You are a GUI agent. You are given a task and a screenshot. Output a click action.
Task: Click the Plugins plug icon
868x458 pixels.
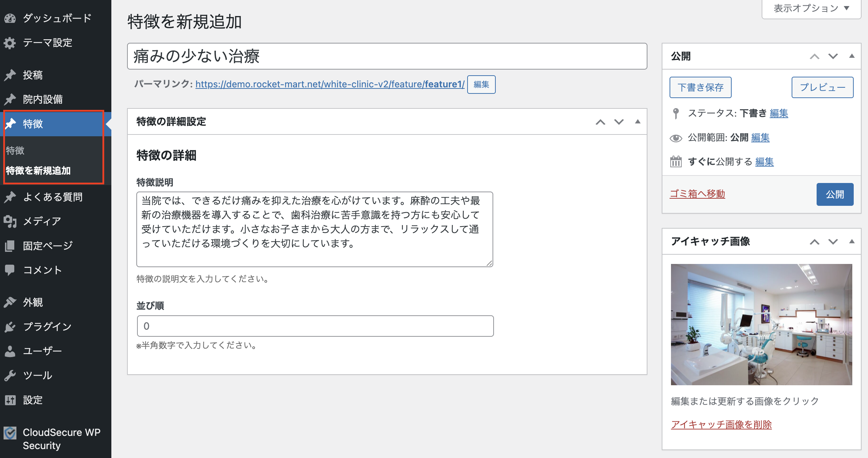click(10, 327)
